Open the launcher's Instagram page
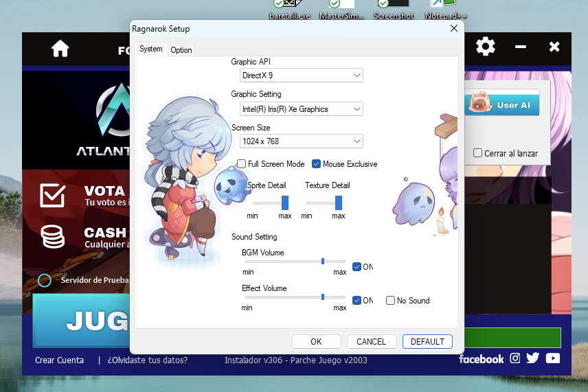 515,358
